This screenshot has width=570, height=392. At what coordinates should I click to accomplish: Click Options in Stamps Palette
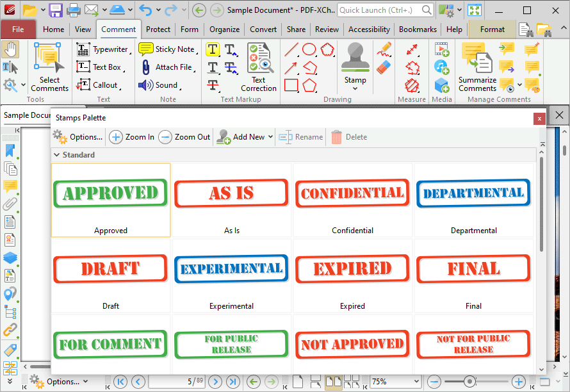tap(78, 136)
